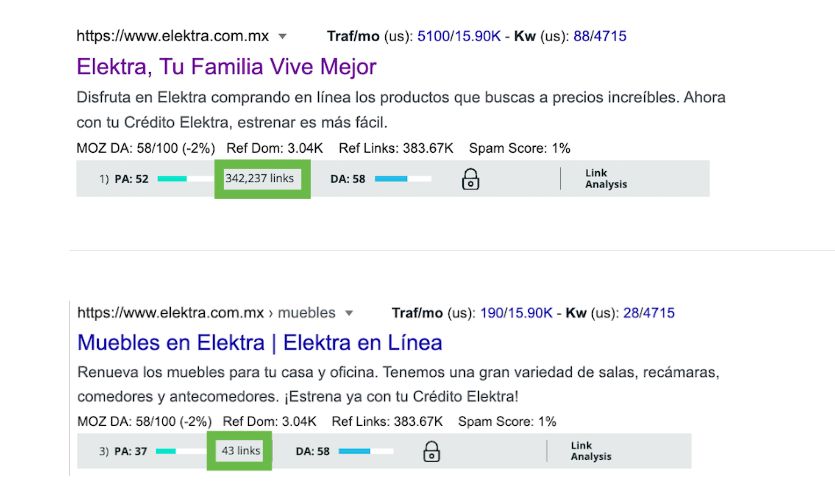
Task: Click the muebles breadcrumb in the second URL
Action: (307, 313)
